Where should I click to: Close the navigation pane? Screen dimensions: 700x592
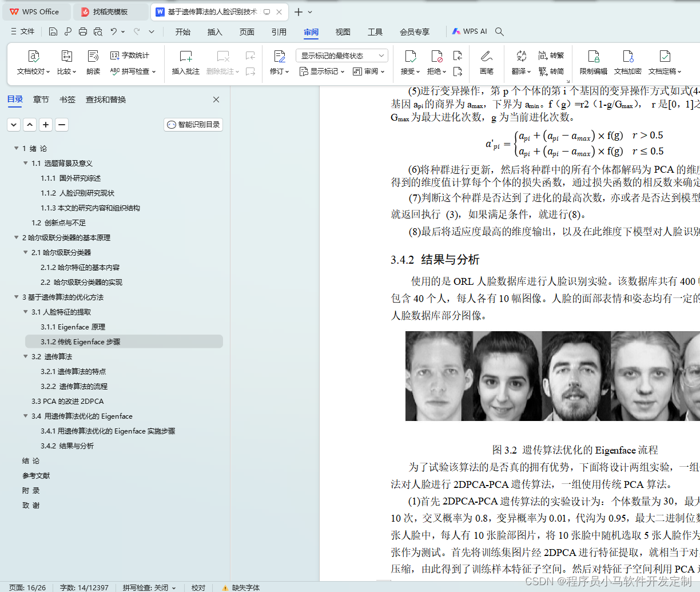216,100
